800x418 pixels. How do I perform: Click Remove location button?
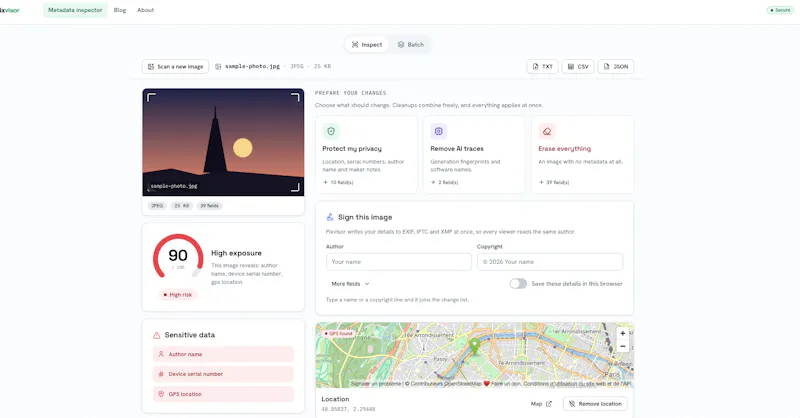coord(595,404)
